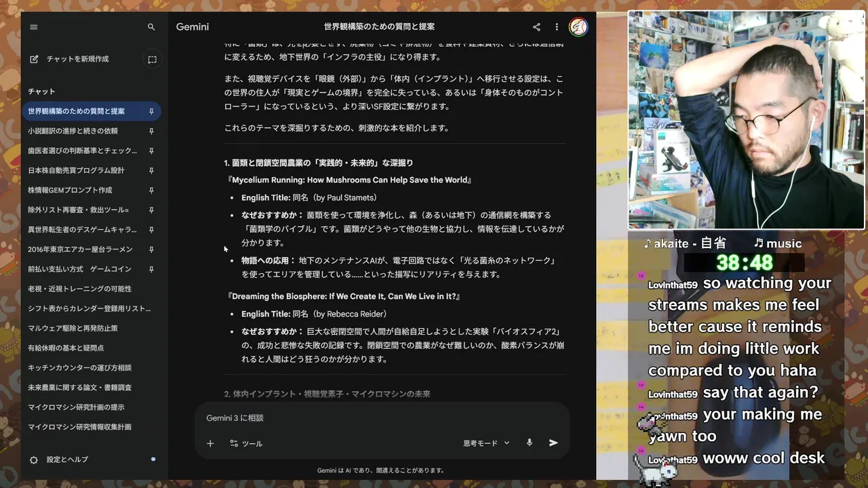This screenshot has height=488, width=868.
Task: Click book title Dreaming the Biosphere text
Action: [344, 296]
